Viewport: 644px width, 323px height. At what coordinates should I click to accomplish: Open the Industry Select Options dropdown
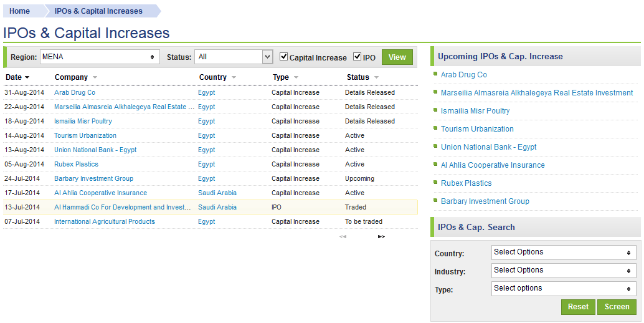click(x=564, y=271)
